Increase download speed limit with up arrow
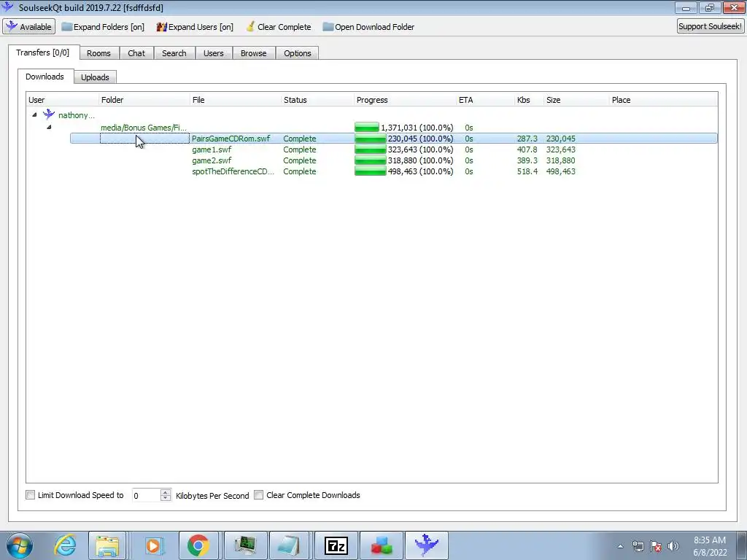This screenshot has width=747, height=560. [x=166, y=492]
